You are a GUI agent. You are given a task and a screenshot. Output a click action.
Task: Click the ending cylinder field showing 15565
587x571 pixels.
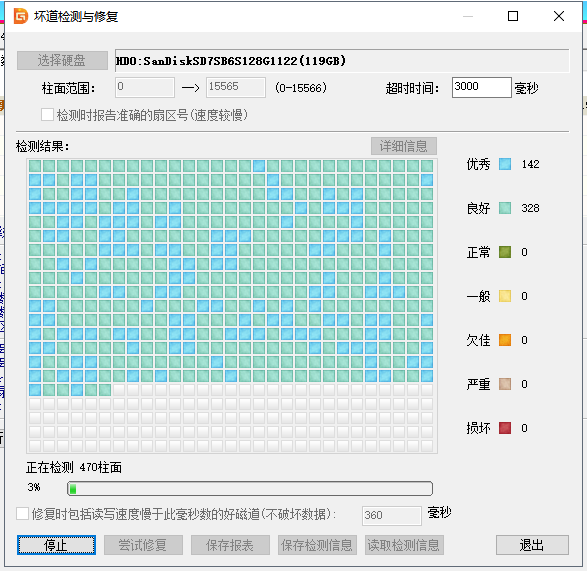click(236, 87)
